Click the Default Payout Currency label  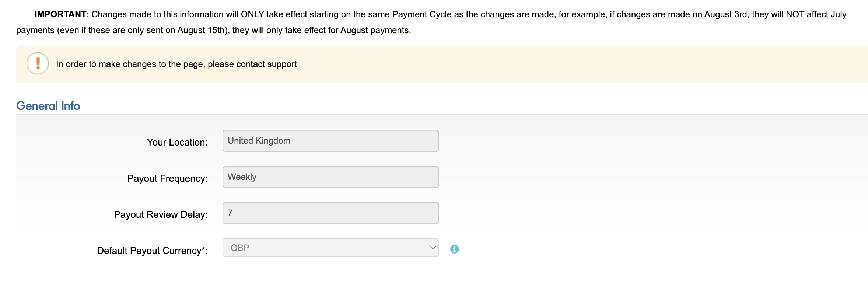[x=153, y=251]
